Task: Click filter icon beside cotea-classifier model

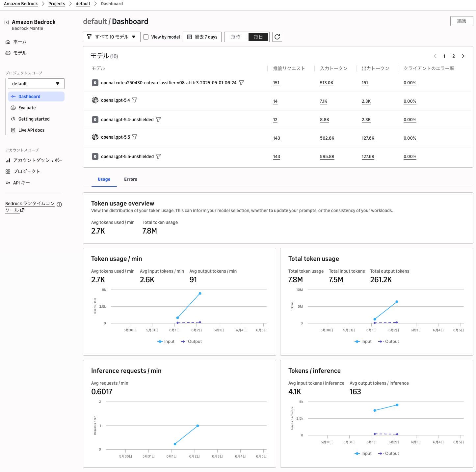Action: pyautogui.click(x=241, y=83)
